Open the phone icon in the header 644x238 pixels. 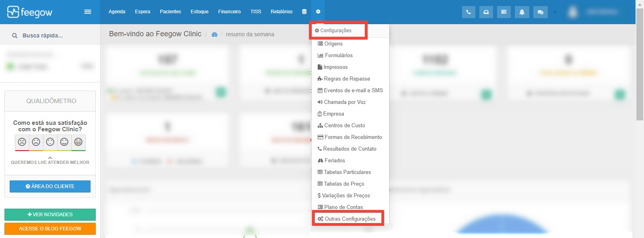pos(469,12)
